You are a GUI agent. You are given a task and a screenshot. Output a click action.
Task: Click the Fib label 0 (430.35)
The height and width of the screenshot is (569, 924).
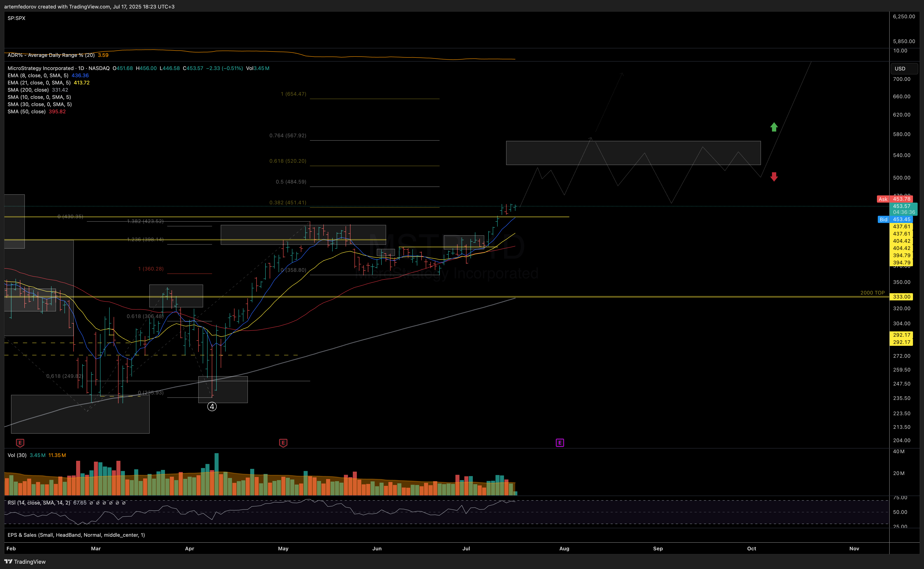pyautogui.click(x=70, y=216)
